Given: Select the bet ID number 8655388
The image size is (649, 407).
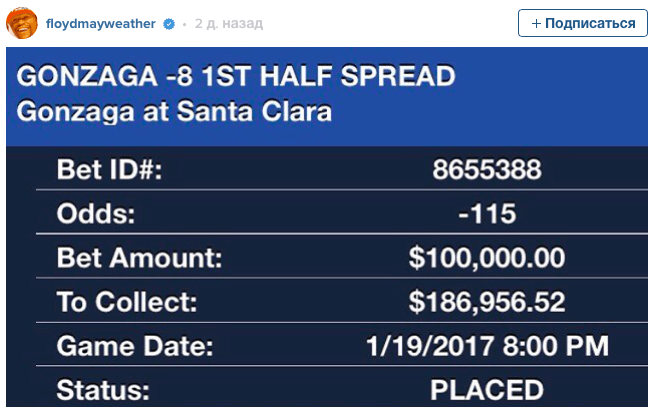Looking at the screenshot, I should 487,169.
